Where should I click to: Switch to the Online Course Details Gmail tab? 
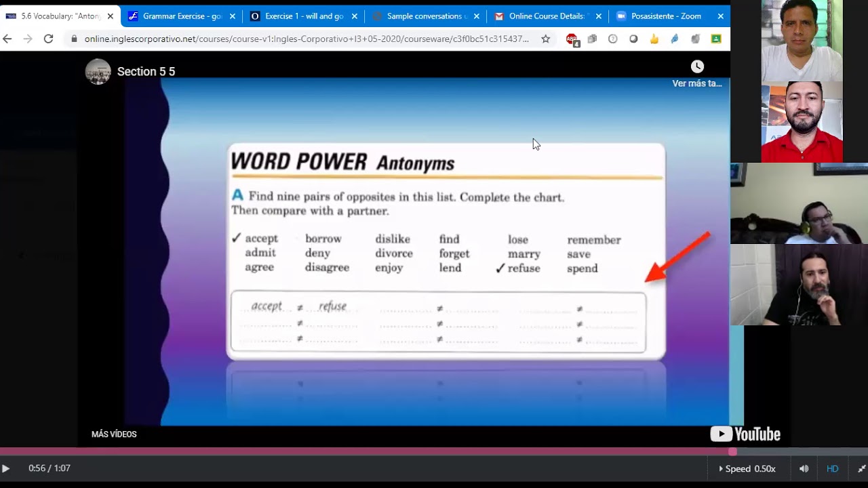pos(547,16)
